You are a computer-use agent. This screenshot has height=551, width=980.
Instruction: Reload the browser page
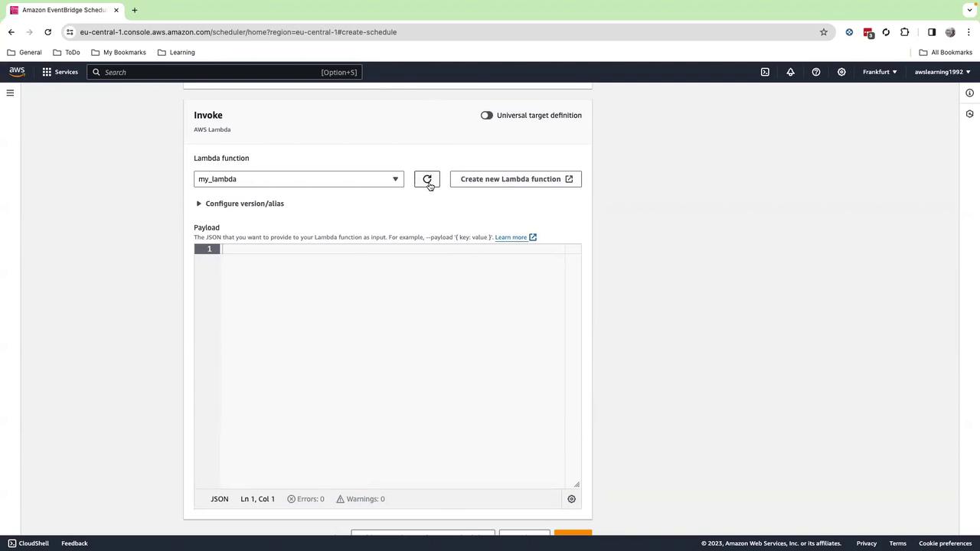(x=47, y=32)
